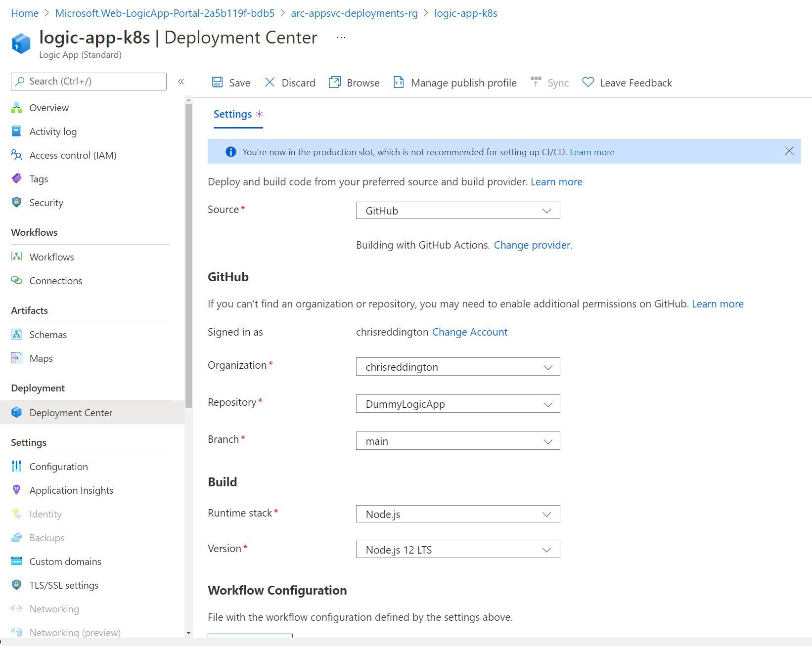The width and height of the screenshot is (812, 646).
Task: Click the search magnifier icon
Action: tap(20, 81)
